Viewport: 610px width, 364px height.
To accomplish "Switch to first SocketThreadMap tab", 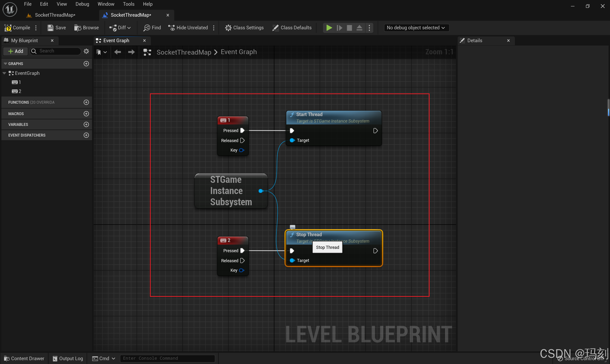I will 55,15.
